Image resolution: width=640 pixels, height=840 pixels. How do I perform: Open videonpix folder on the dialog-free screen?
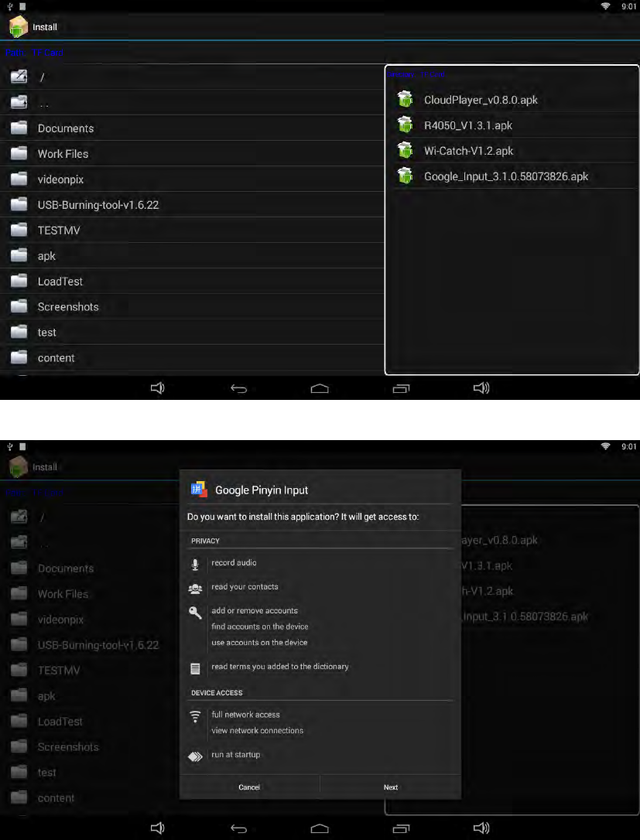coord(192,179)
